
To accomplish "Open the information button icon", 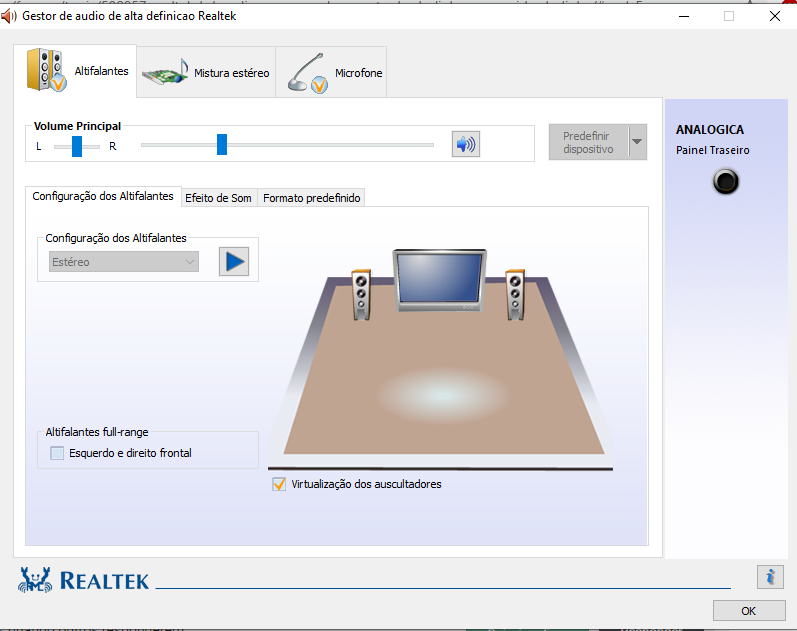I will (770, 577).
